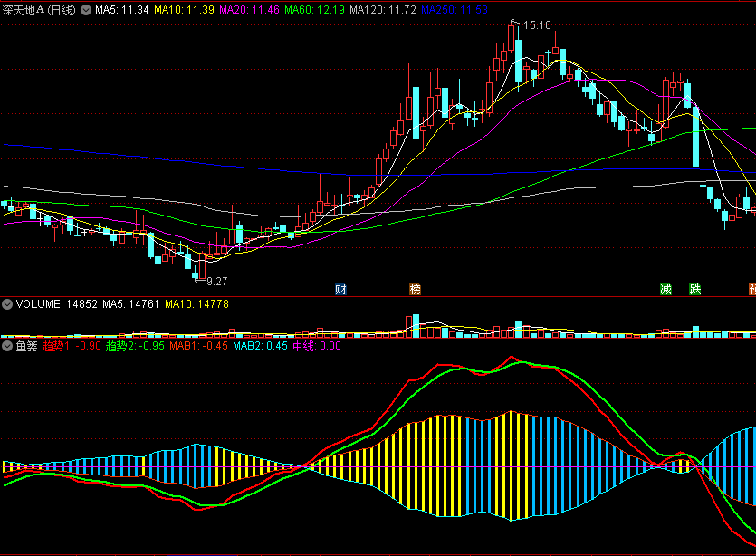
Task: Expand the 鱼篓 indicator dropdown arrow
Action: click(7, 346)
